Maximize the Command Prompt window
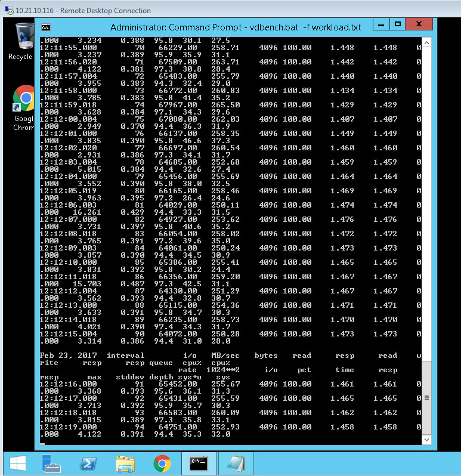The height and width of the screenshot is (476, 461). [397, 24]
